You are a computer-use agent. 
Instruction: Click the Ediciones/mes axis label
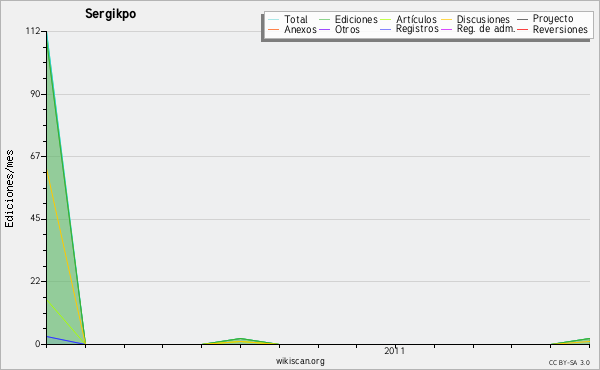click(x=10, y=189)
